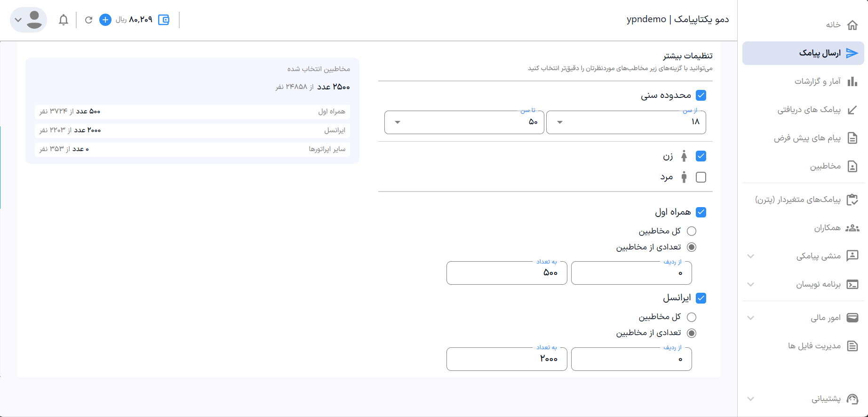Click the ایرانسل به تعداد input field
This screenshot has height=417, width=868.
507,359
